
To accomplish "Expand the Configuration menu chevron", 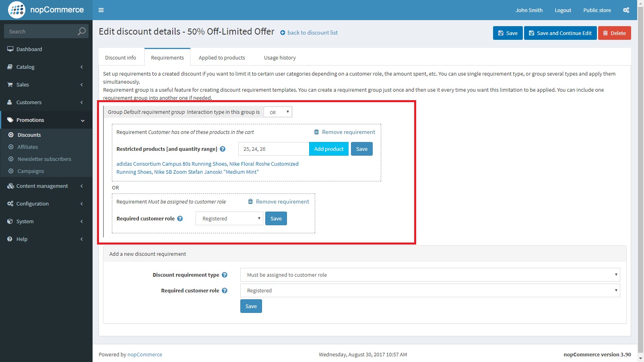I will pos(82,204).
